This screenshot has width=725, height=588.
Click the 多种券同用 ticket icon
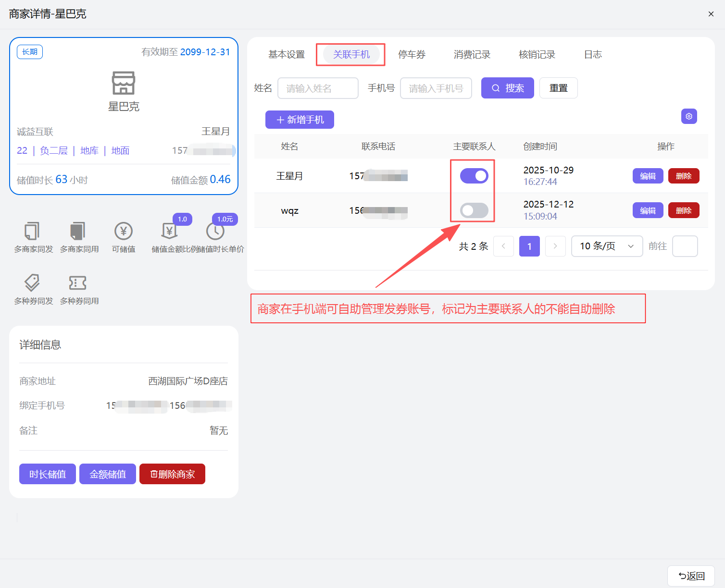(x=78, y=283)
